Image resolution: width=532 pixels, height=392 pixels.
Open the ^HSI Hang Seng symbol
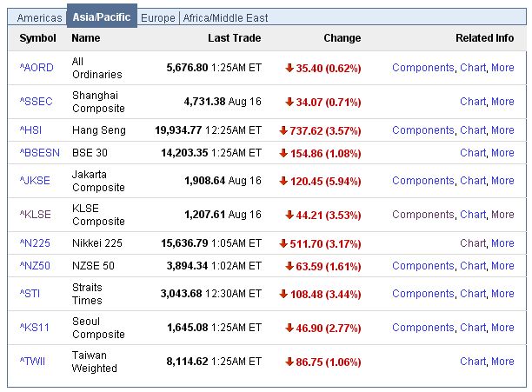pyautogui.click(x=30, y=130)
